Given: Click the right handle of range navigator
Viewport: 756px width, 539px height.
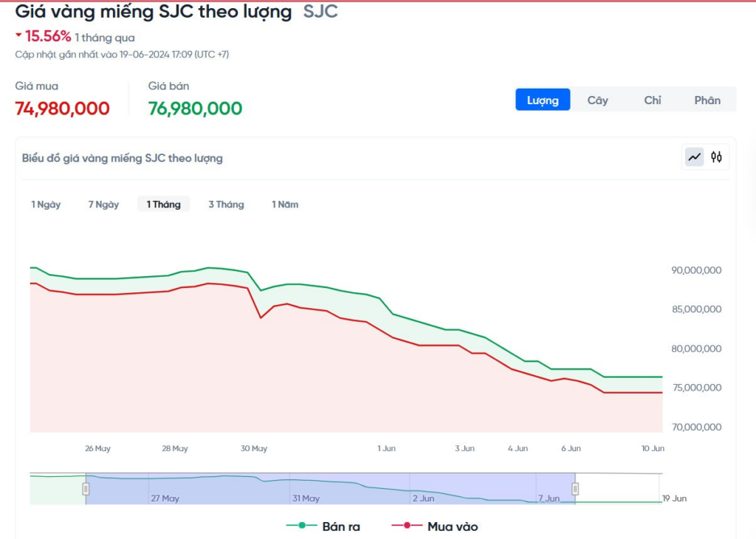Looking at the screenshot, I should point(575,489).
